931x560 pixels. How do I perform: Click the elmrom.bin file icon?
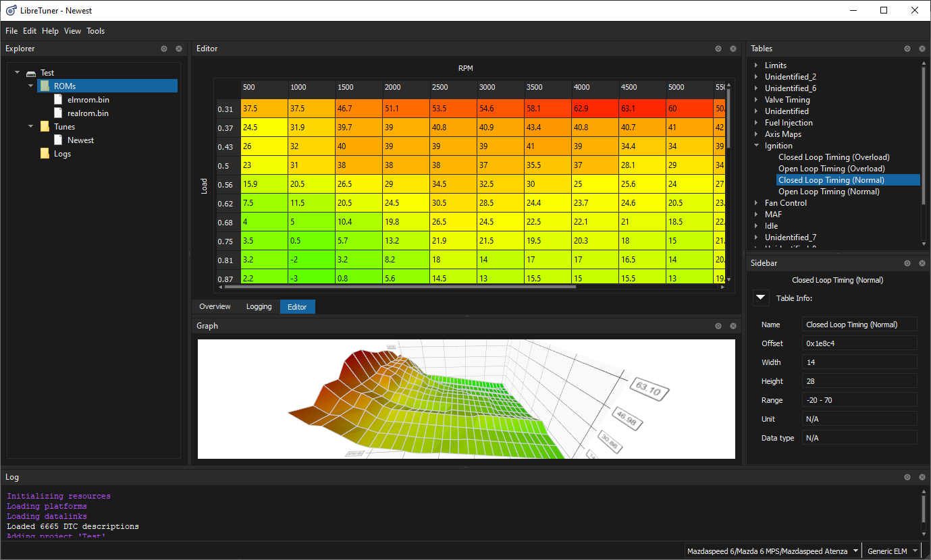pyautogui.click(x=58, y=99)
